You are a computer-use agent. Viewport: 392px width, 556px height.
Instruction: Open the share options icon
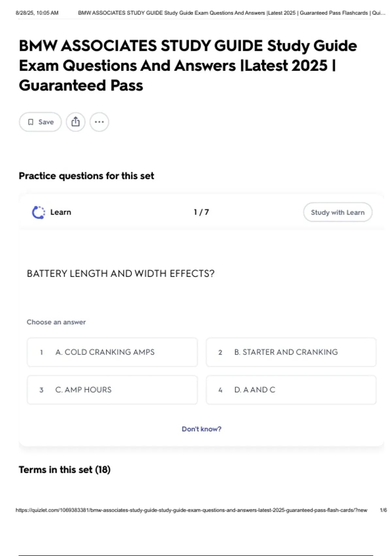click(x=75, y=122)
